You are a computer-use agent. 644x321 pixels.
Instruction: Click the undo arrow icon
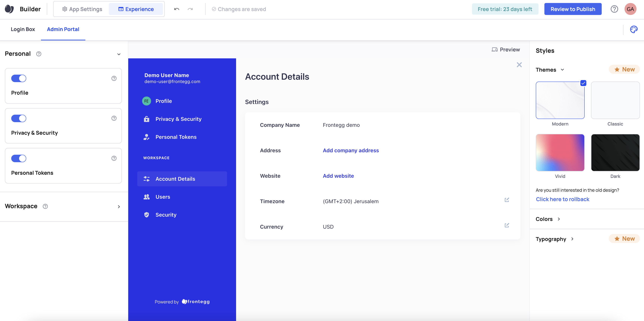click(177, 9)
